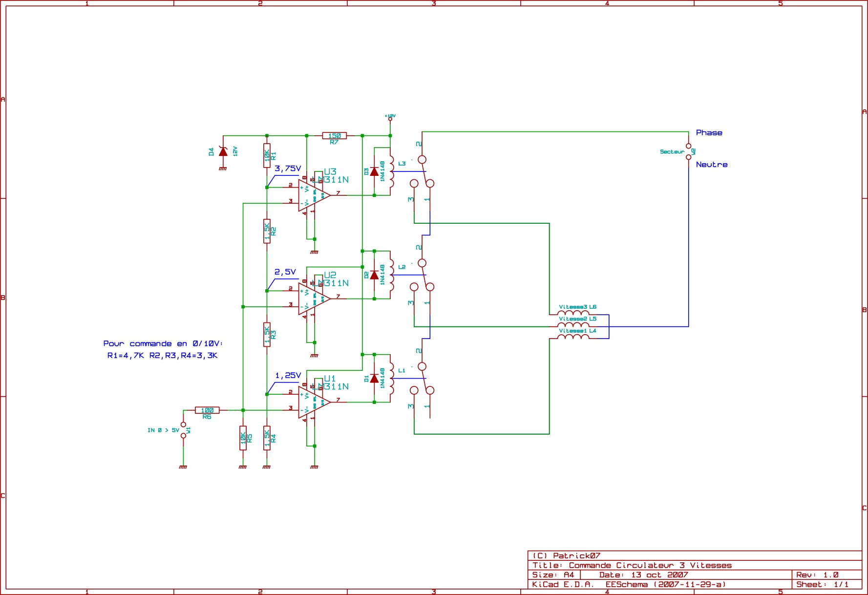Select the Vitesse1 L4 winding
The height and width of the screenshot is (595, 868).
[573, 337]
